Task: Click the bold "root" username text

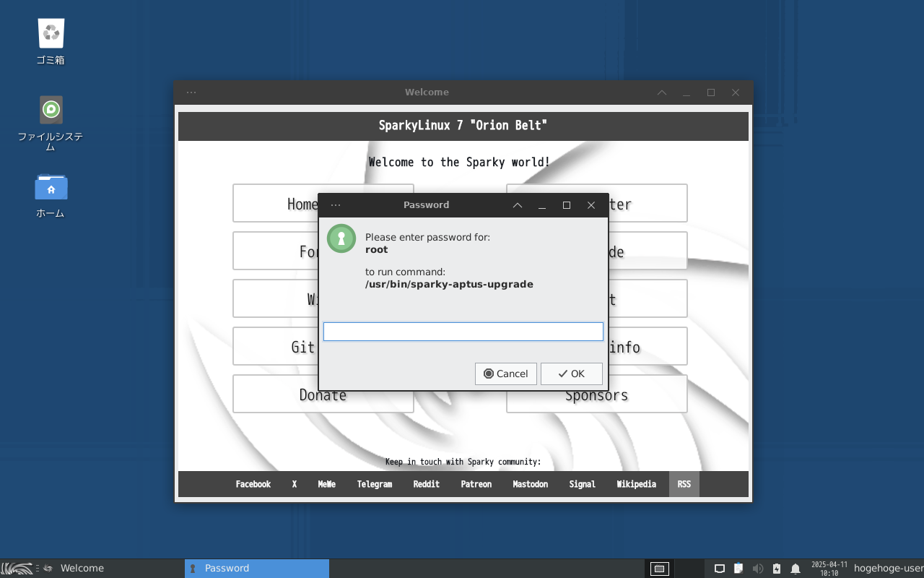Action: (x=377, y=249)
